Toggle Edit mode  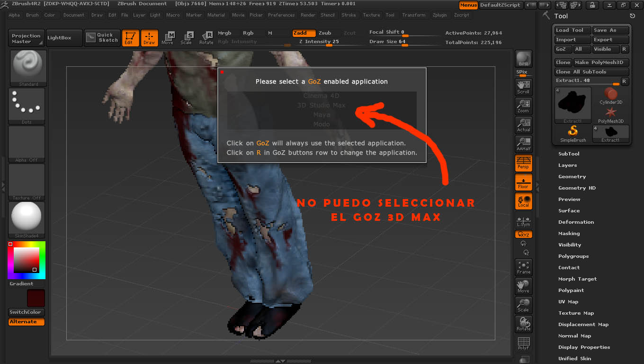[x=130, y=38]
